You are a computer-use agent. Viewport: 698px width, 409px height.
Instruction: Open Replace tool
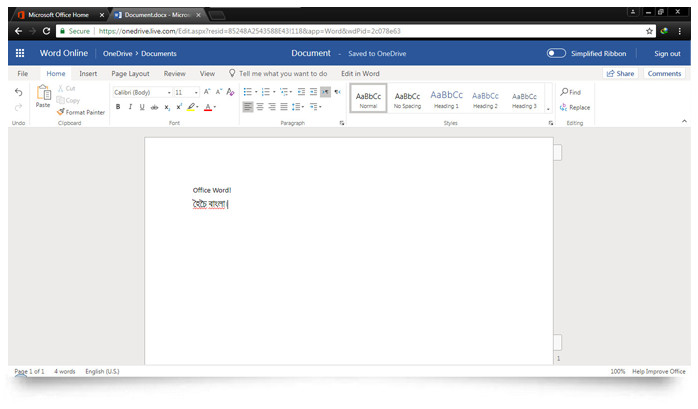click(575, 107)
